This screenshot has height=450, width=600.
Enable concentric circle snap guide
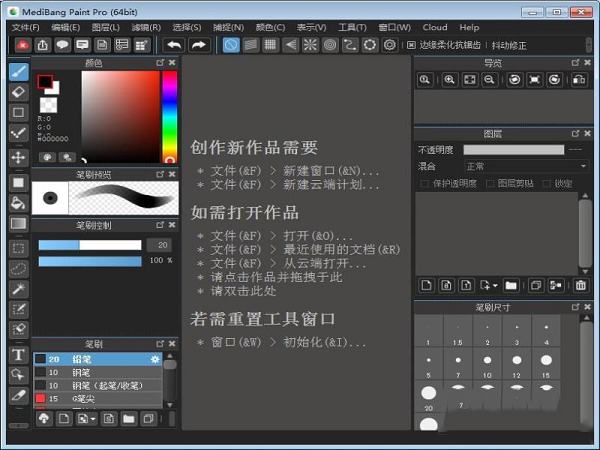click(330, 45)
